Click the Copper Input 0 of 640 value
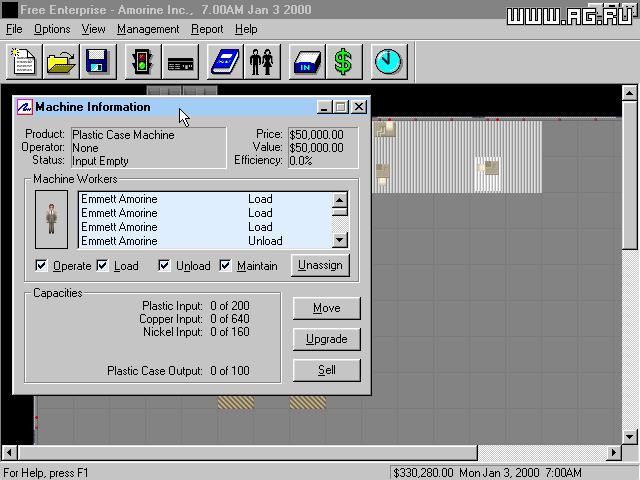 [x=230, y=319]
